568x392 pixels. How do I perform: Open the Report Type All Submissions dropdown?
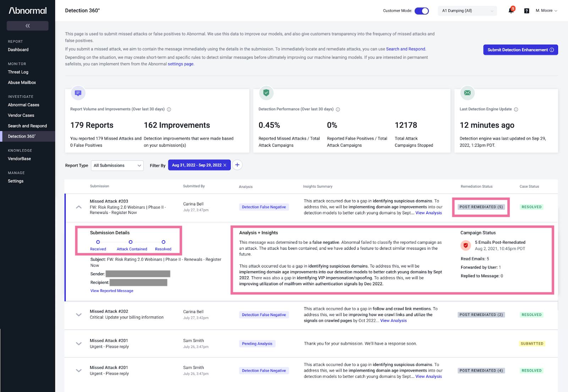click(117, 165)
